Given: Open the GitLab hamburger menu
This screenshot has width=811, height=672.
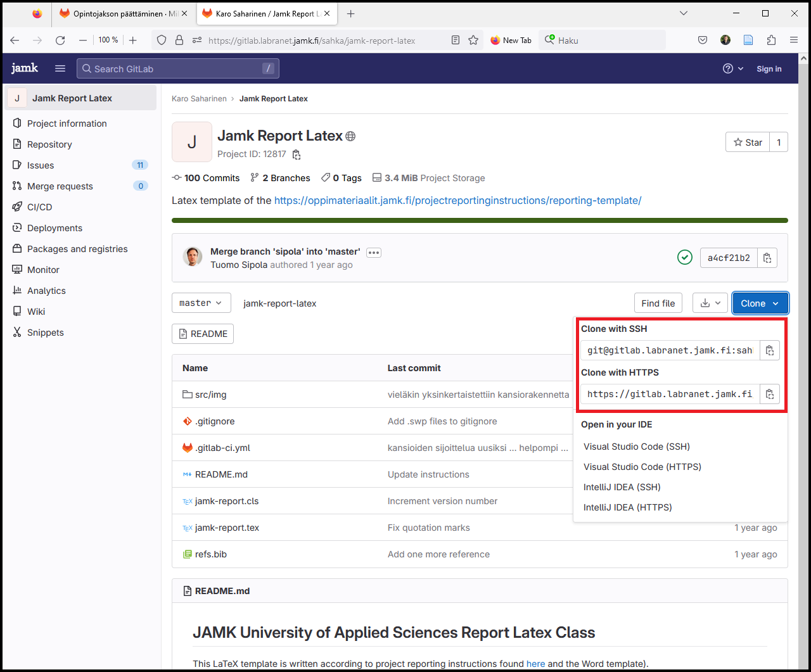Looking at the screenshot, I should click(x=60, y=68).
